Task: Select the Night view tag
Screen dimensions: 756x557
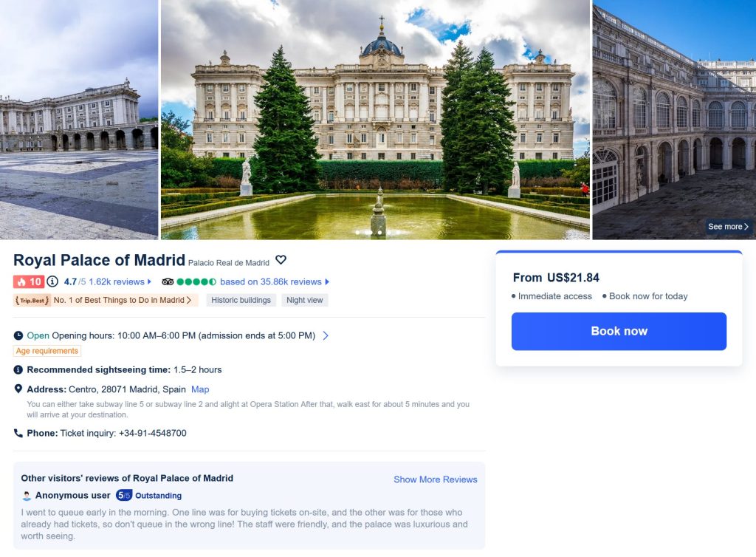Action: click(x=305, y=300)
